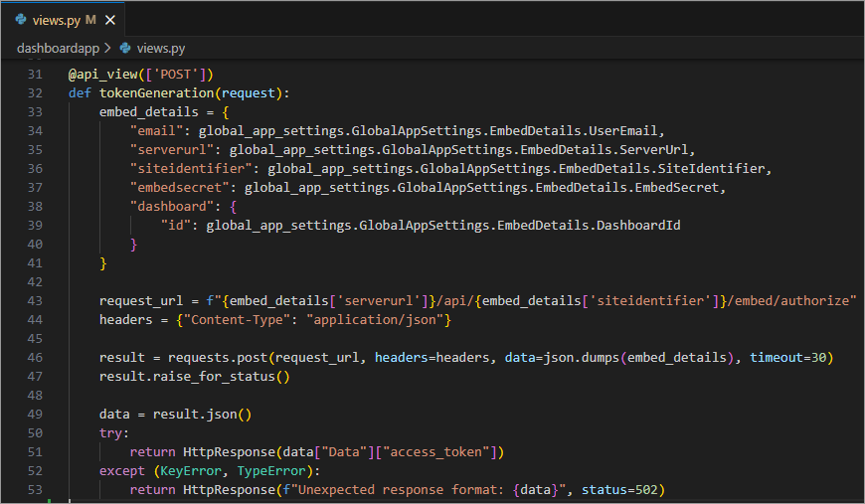Click line number 32 in the gutter
This screenshot has height=504, width=865.
[x=35, y=93]
